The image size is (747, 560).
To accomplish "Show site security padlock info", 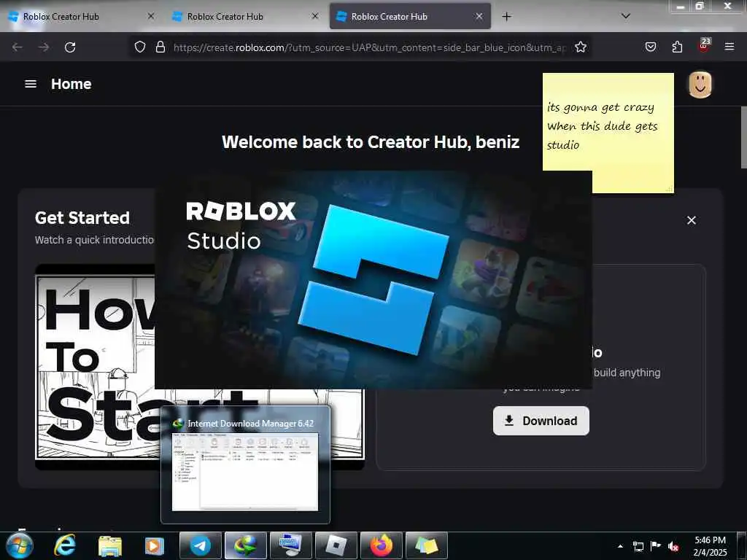I will coord(160,47).
